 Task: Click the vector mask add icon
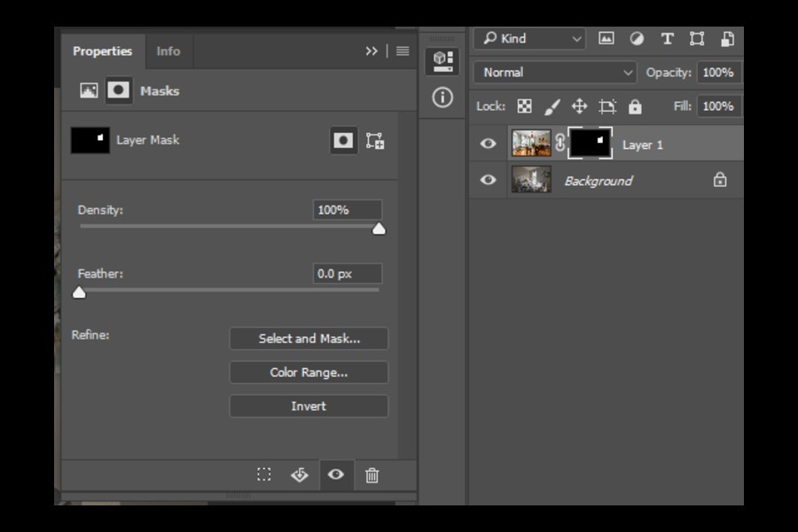[375, 139]
